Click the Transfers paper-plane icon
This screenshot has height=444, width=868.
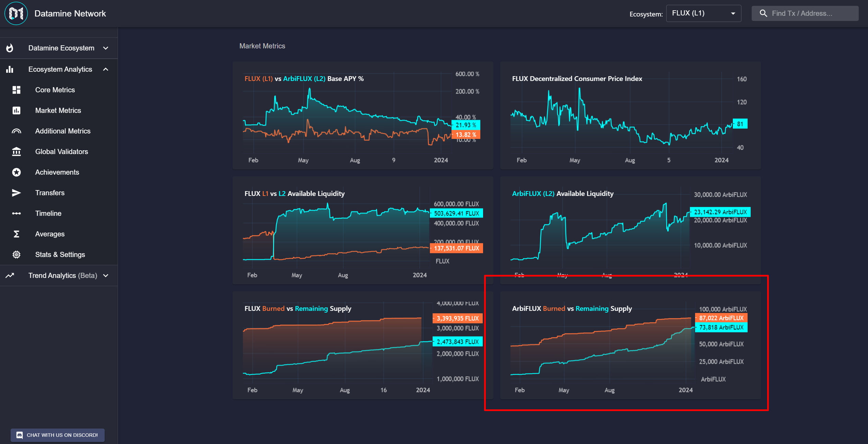[16, 193]
